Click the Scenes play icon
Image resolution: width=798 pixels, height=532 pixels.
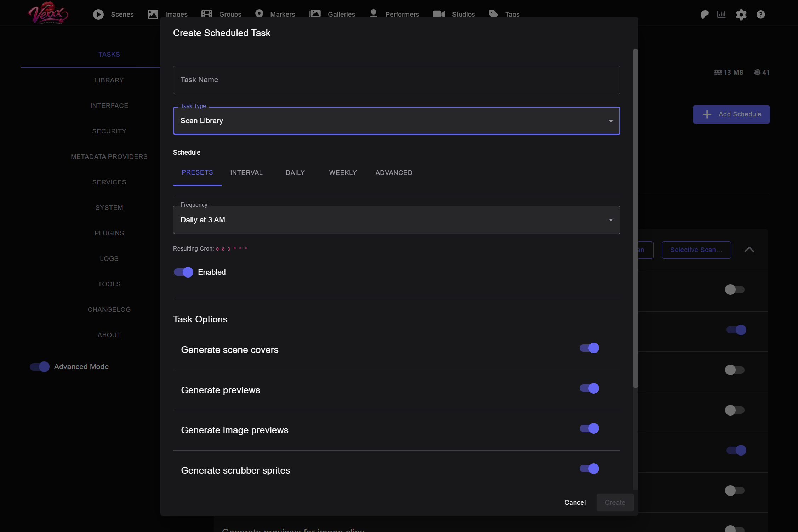[x=98, y=14]
